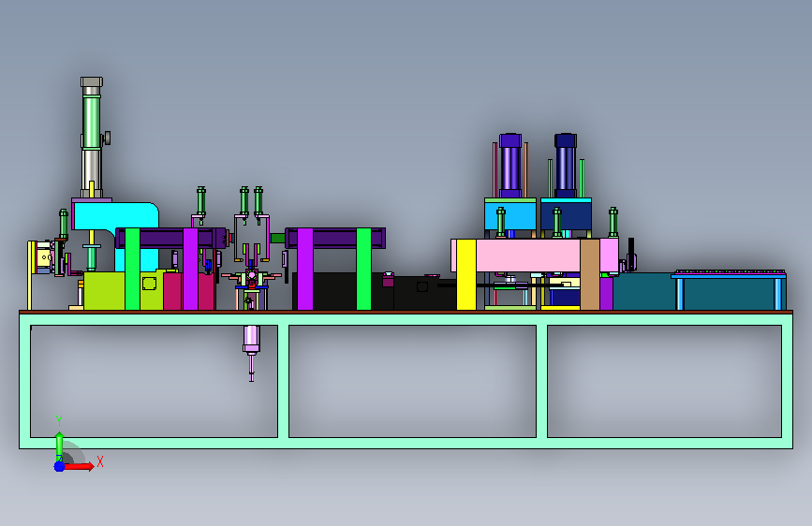The width and height of the screenshot is (812, 526).
Task: Select the purple hydraulic cylinder on top
Action: 510,166
